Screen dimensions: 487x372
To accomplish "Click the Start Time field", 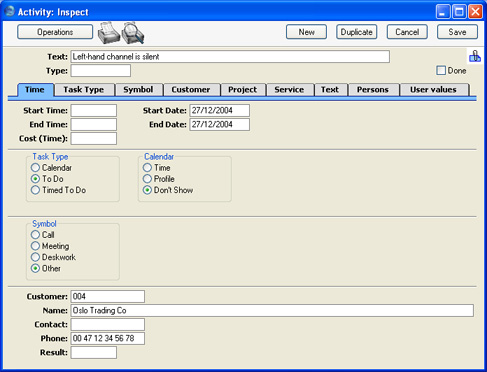I will point(94,110).
